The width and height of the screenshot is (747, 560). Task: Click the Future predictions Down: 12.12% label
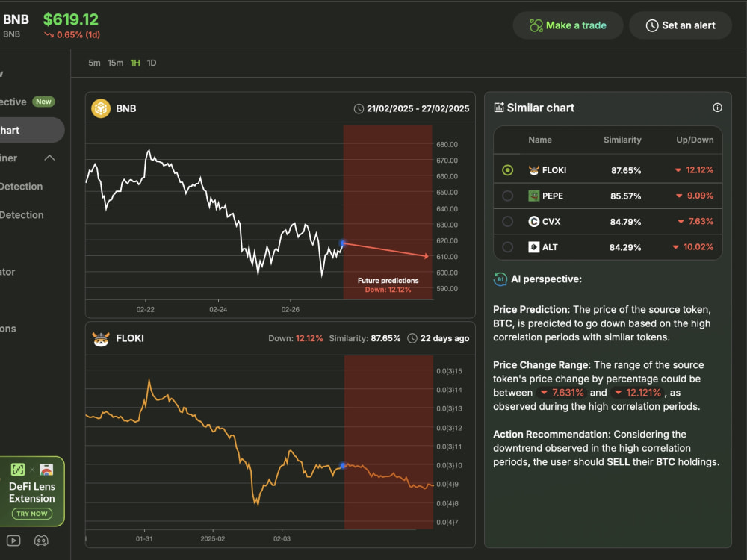pyautogui.click(x=388, y=284)
